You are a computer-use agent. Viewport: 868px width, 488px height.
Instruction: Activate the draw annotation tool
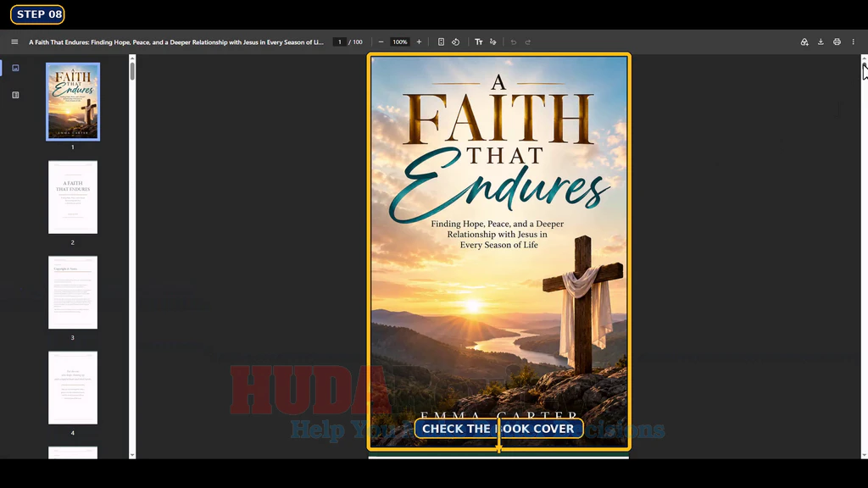493,42
